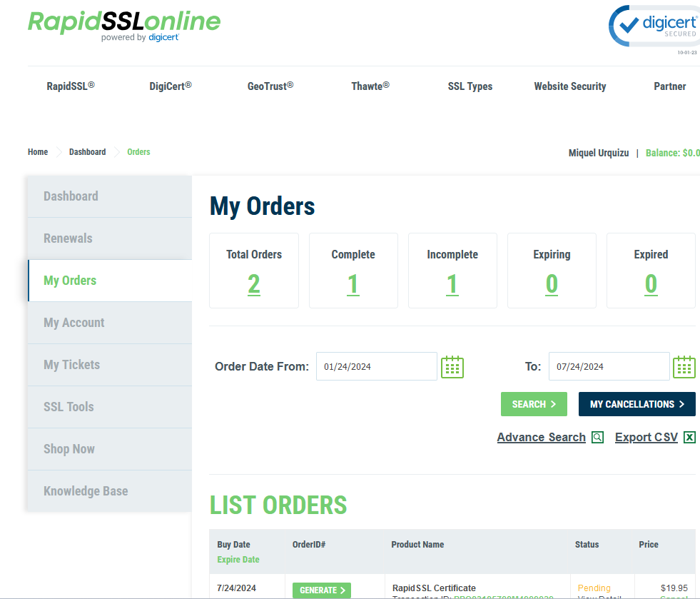Click the OrderID# column header

point(309,545)
